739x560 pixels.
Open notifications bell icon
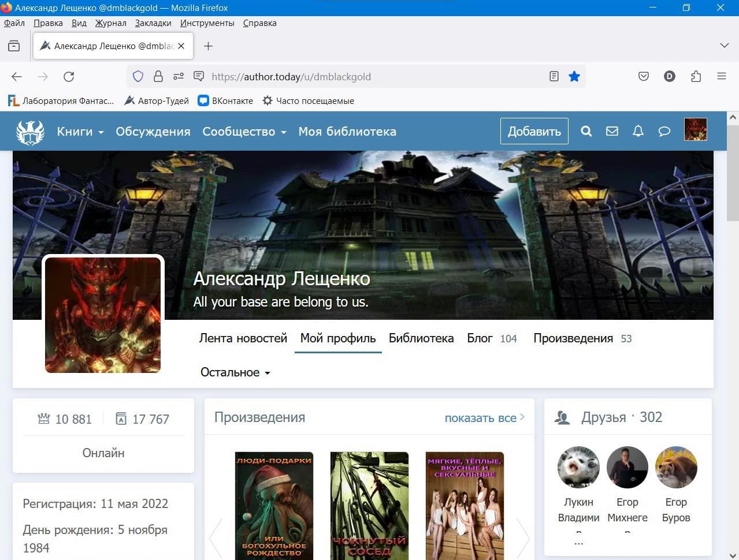[638, 132]
